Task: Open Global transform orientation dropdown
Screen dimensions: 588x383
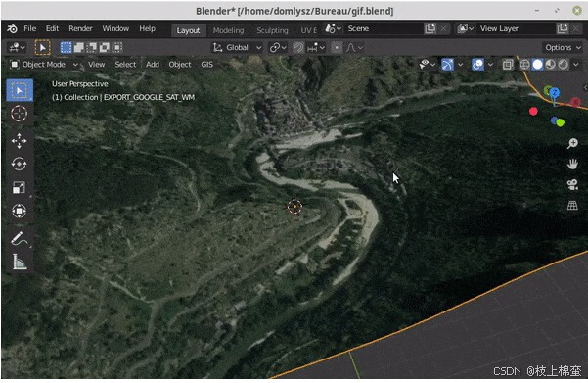Action: [237, 48]
